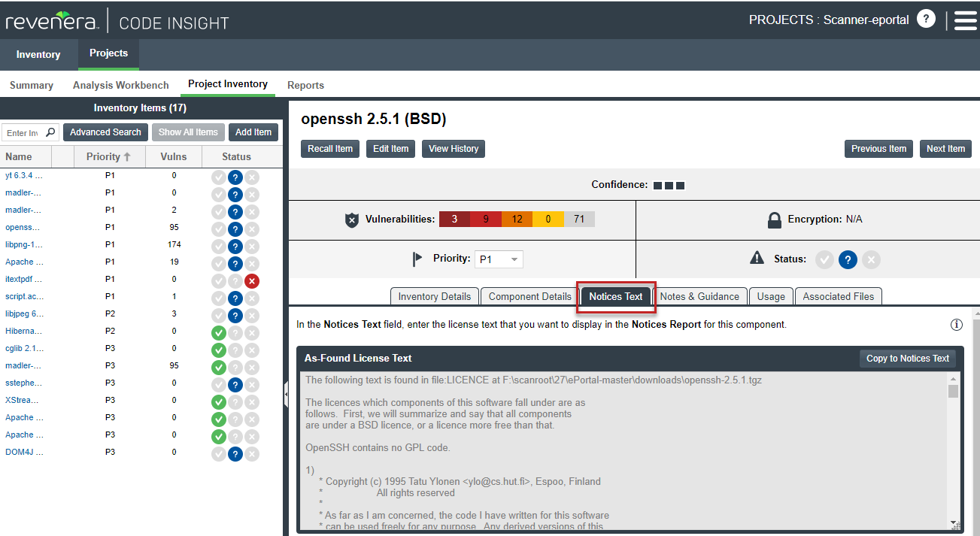Click approve checkmark in the detail Status

pos(824,259)
